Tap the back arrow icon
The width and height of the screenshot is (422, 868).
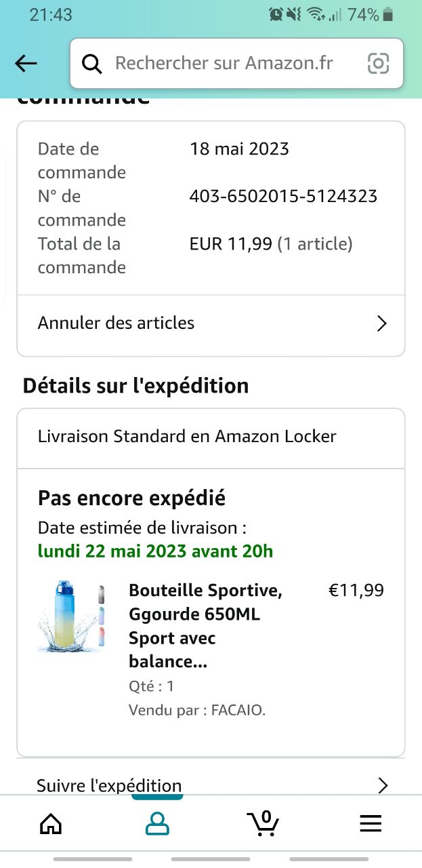pos(26,64)
